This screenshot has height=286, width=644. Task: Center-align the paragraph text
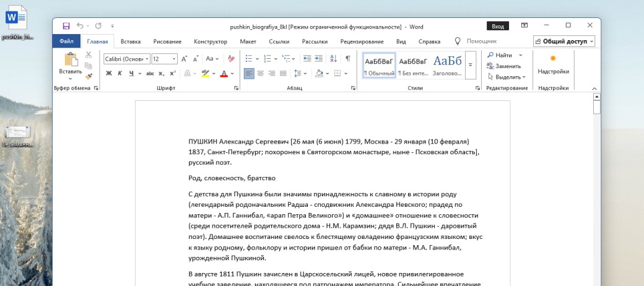(261, 73)
